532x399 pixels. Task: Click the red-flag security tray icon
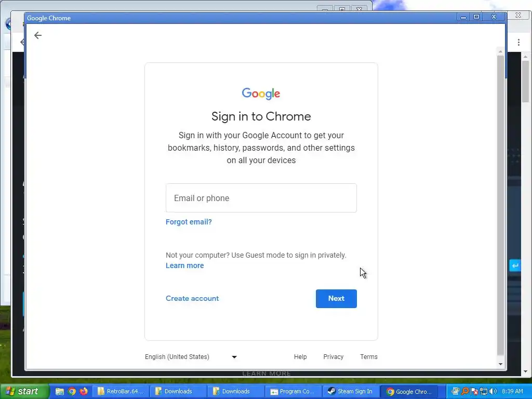tap(474, 391)
